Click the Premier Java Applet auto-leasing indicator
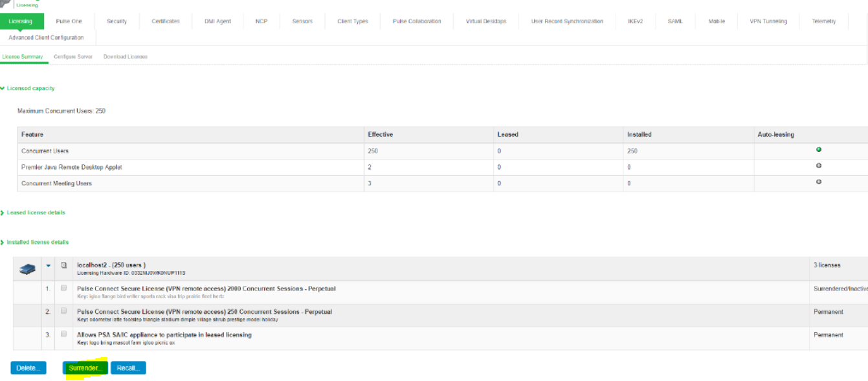 click(x=818, y=166)
